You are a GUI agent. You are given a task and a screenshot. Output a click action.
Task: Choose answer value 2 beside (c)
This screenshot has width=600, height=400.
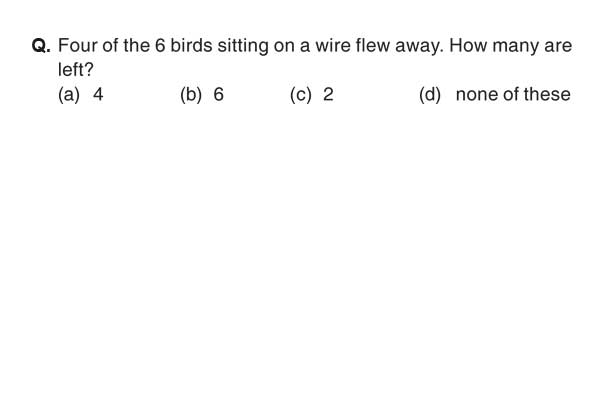coord(328,94)
